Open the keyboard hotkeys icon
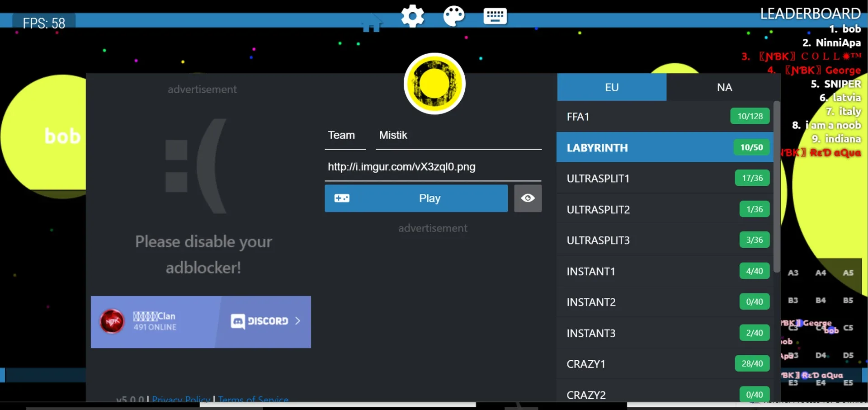Image resolution: width=868 pixels, height=410 pixels. [495, 16]
